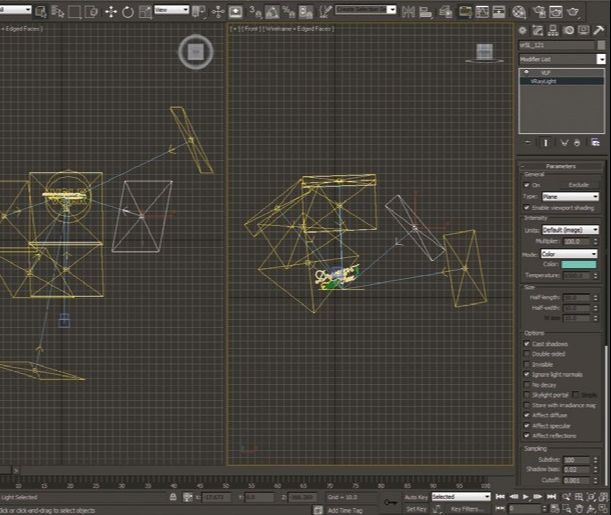Click the object color swatch beside name field
This screenshot has width=611, height=515.
tap(601, 45)
